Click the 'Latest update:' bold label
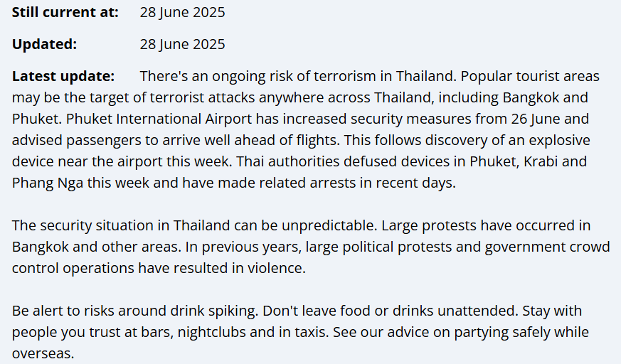 [63, 76]
